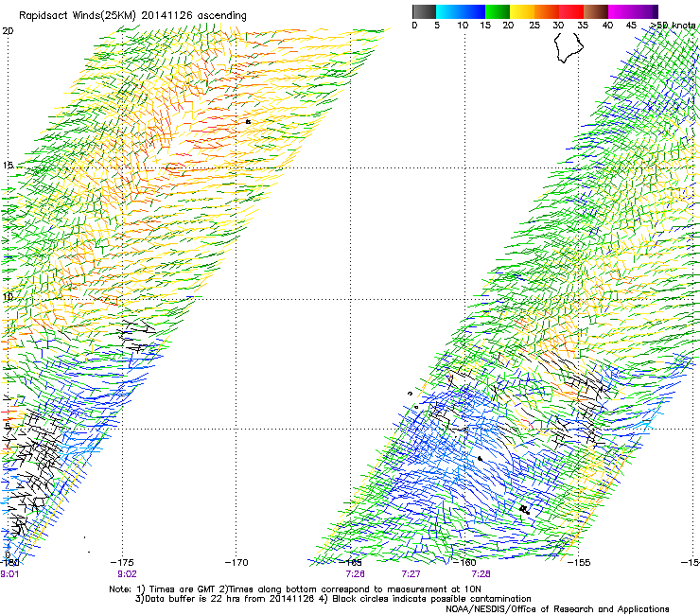Click the purple '9:02' pass time
The image size is (700, 615).
click(x=127, y=574)
